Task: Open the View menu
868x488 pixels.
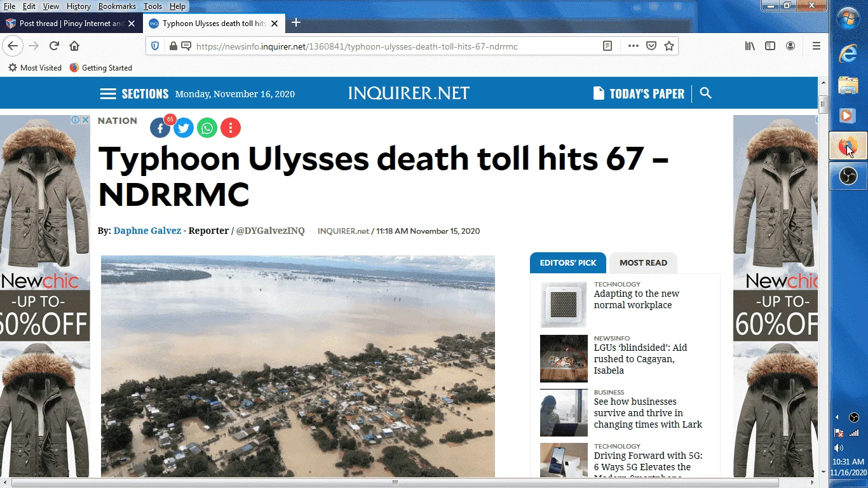Action: [51, 6]
